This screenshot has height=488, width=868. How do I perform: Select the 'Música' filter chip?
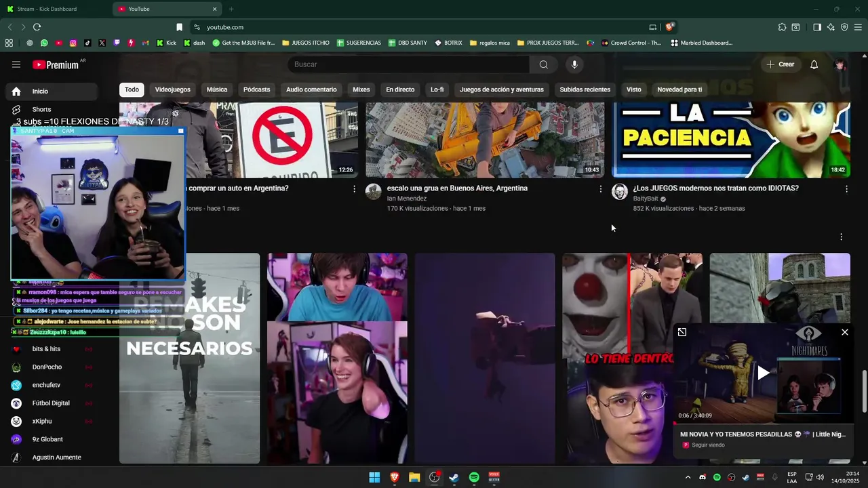click(x=217, y=89)
